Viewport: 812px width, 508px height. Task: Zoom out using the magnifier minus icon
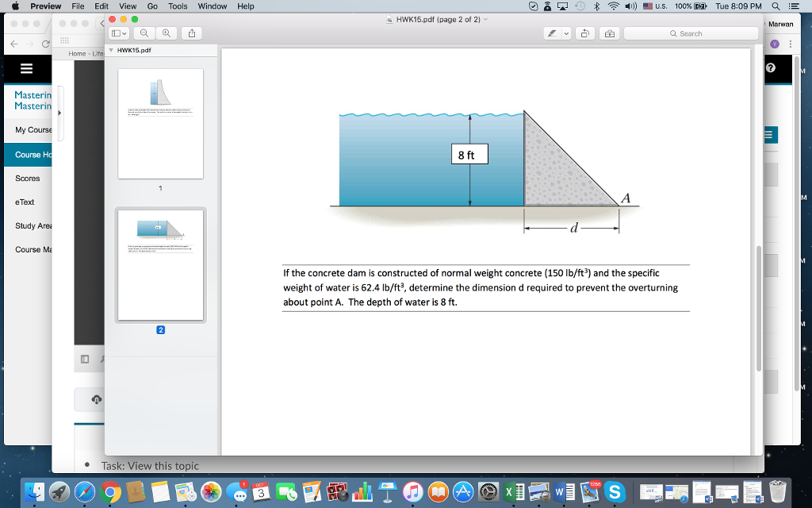click(145, 33)
